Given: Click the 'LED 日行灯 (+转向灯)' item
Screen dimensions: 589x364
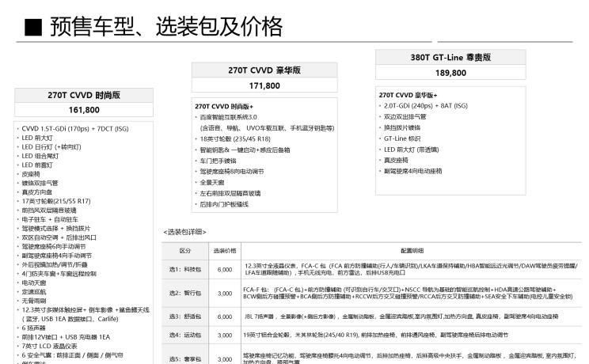Looking at the screenshot, I should point(51,147).
